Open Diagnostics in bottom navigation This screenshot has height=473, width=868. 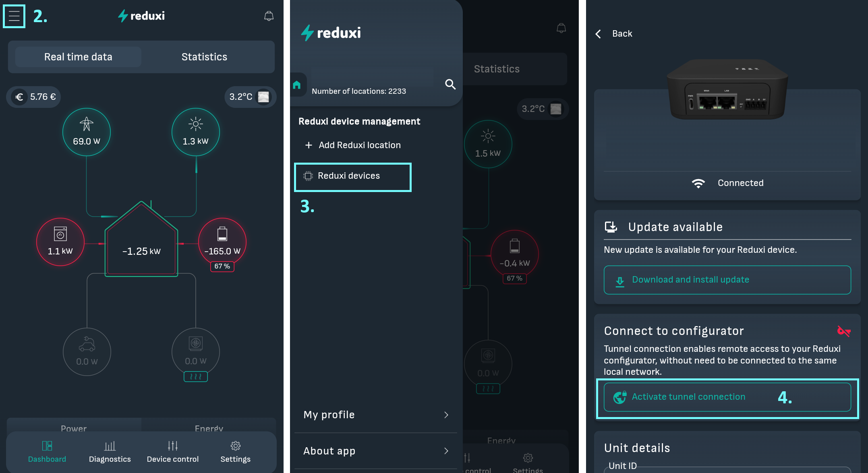[x=110, y=452]
